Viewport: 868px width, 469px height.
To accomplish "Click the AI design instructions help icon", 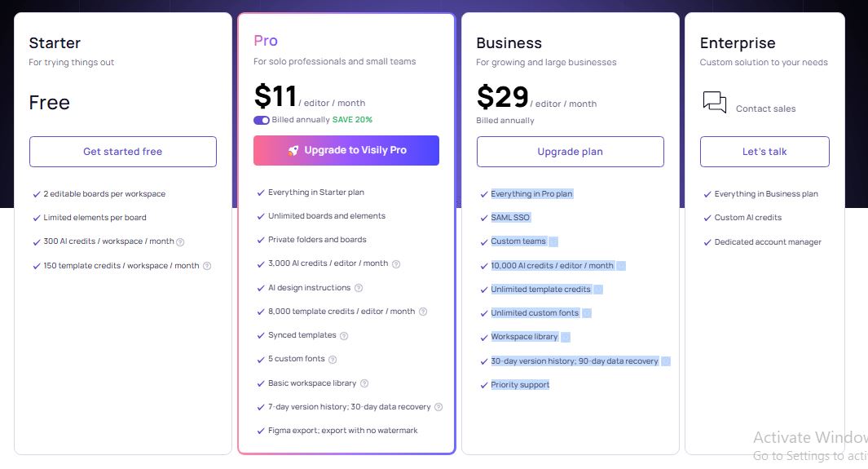I will click(x=359, y=288).
